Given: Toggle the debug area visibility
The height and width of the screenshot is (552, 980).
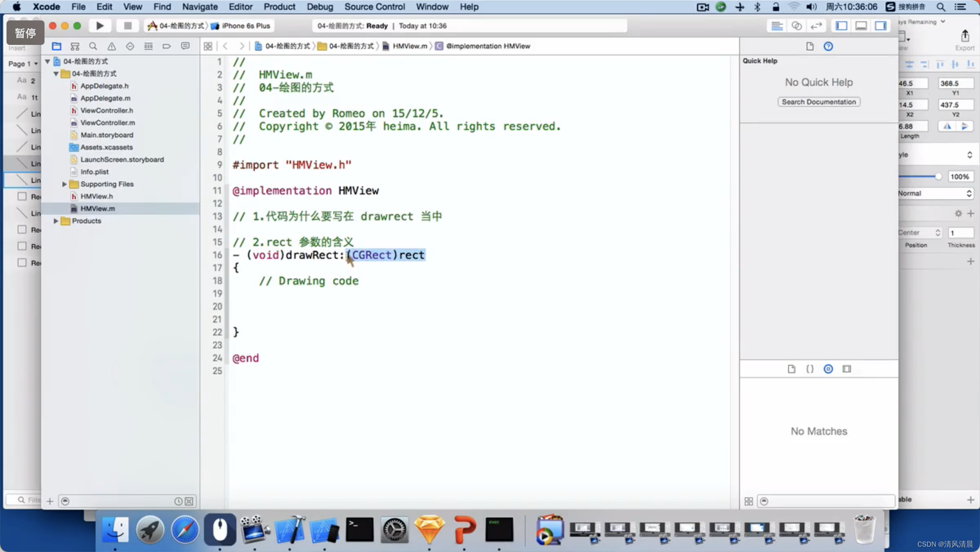Looking at the screenshot, I should point(861,26).
